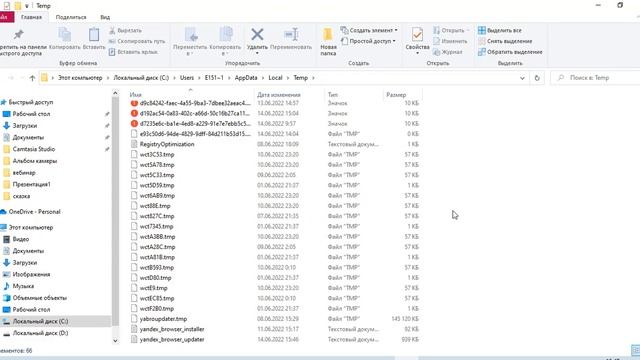Open the address bar history dropdown

coord(522,78)
